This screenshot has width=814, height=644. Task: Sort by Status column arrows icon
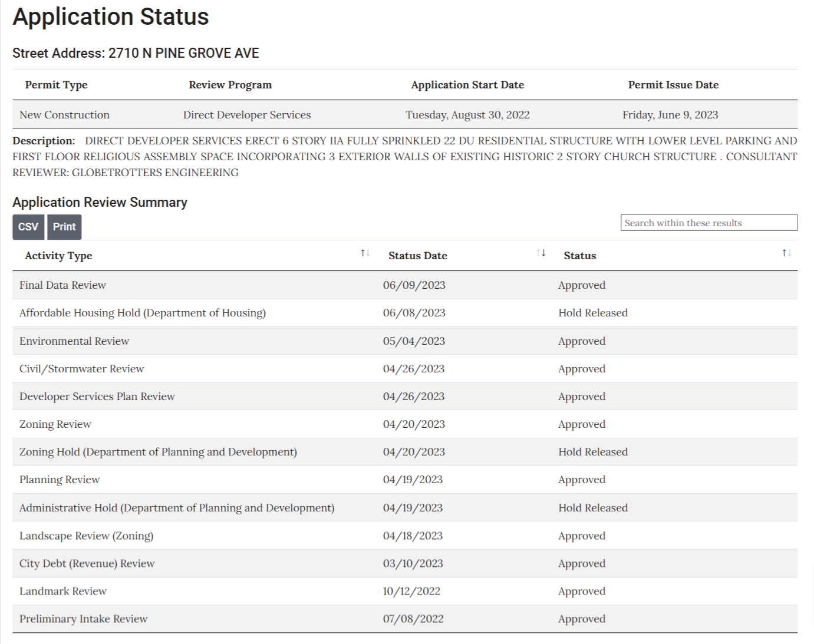coord(786,253)
